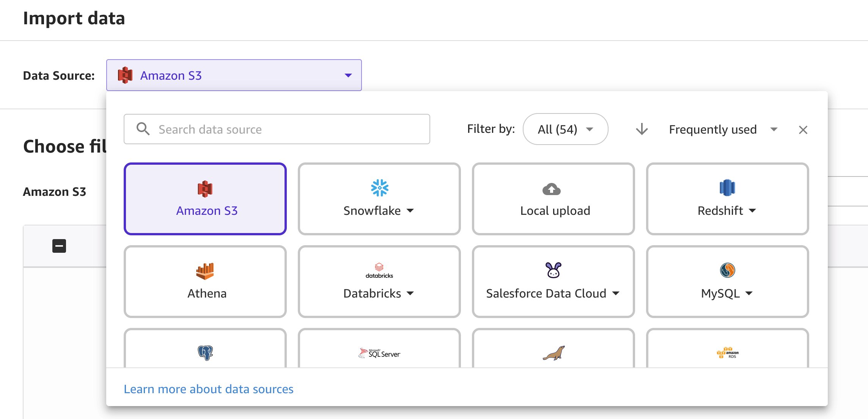The height and width of the screenshot is (419, 868).
Task: Click the Databricks logo icon
Action: tap(379, 271)
